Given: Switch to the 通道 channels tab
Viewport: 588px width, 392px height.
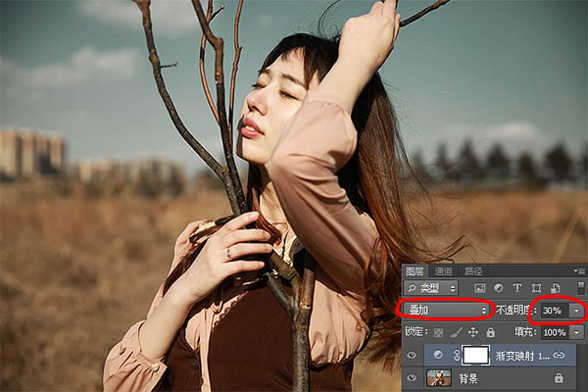Looking at the screenshot, I should click(444, 270).
